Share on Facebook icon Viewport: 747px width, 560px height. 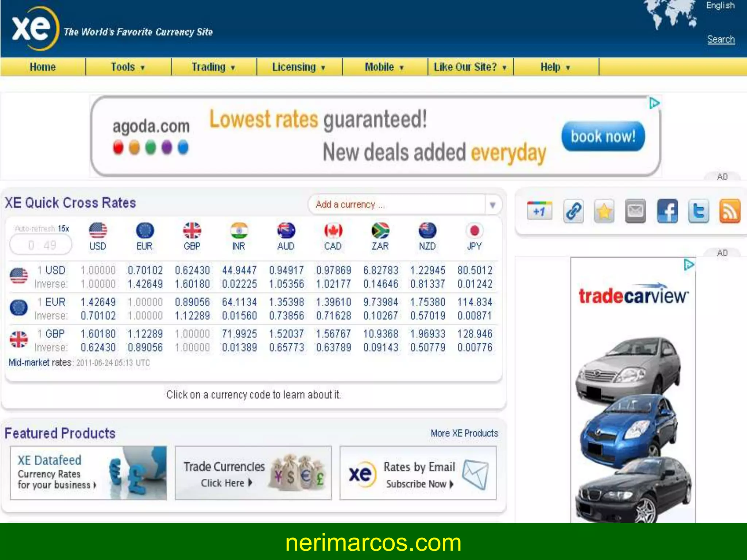(x=667, y=211)
